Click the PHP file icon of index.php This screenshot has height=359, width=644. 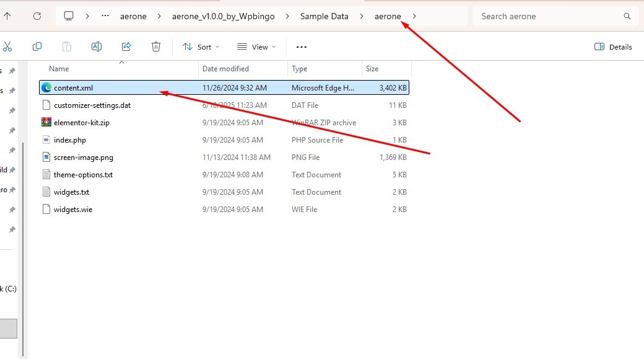pos(46,140)
